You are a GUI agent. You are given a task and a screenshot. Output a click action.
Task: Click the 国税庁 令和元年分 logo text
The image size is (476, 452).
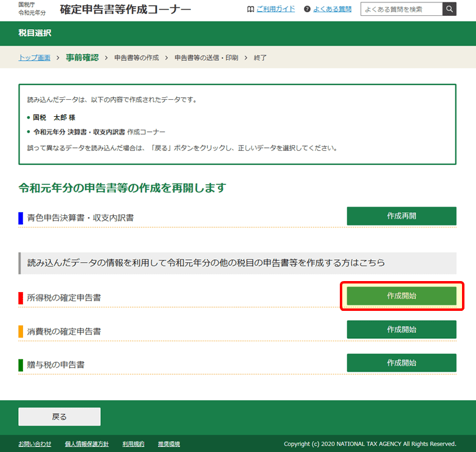point(32,9)
